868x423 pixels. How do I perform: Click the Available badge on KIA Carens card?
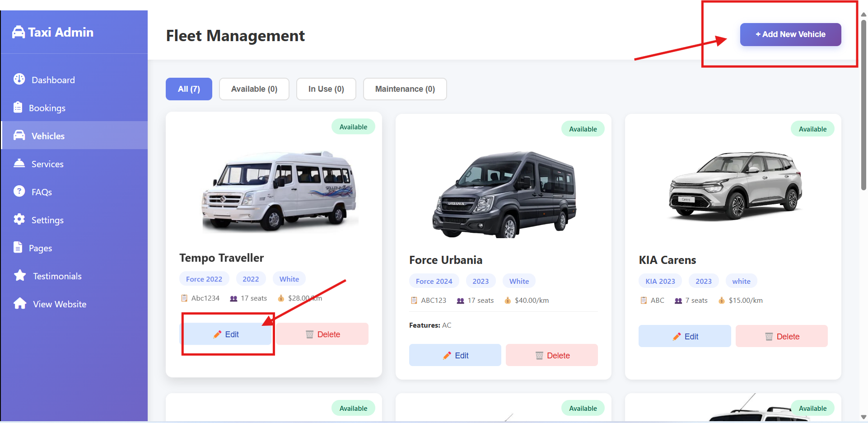click(812, 128)
